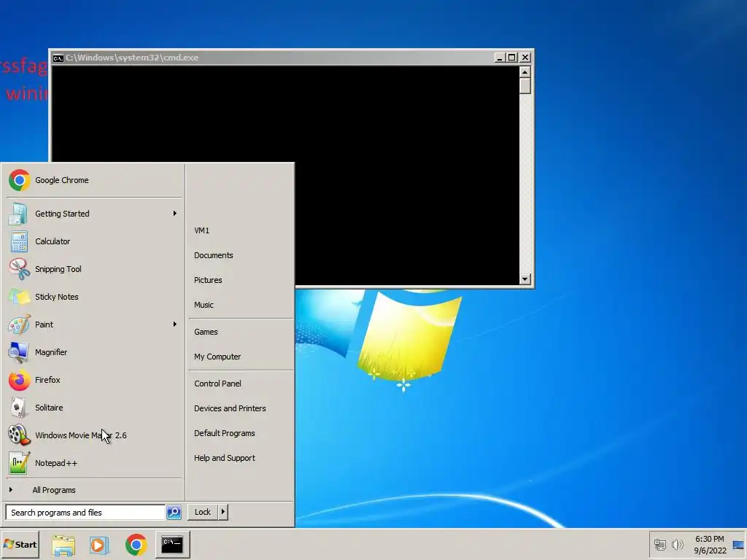Click the Windows Movie Maker 2.6 text

pos(80,435)
